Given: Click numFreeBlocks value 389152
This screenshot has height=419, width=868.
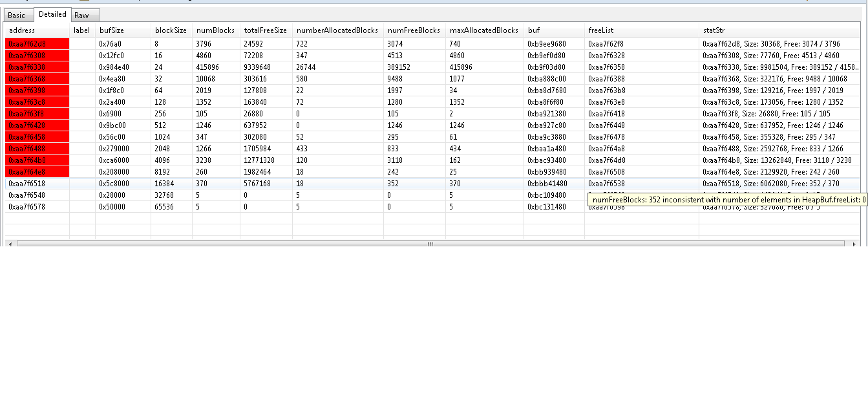Looking at the screenshot, I should (399, 67).
